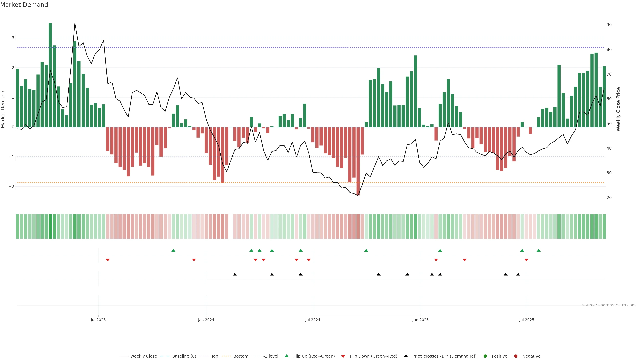Toggle the Top legend entry
Viewport: 644px width, 362px height.
214,356
